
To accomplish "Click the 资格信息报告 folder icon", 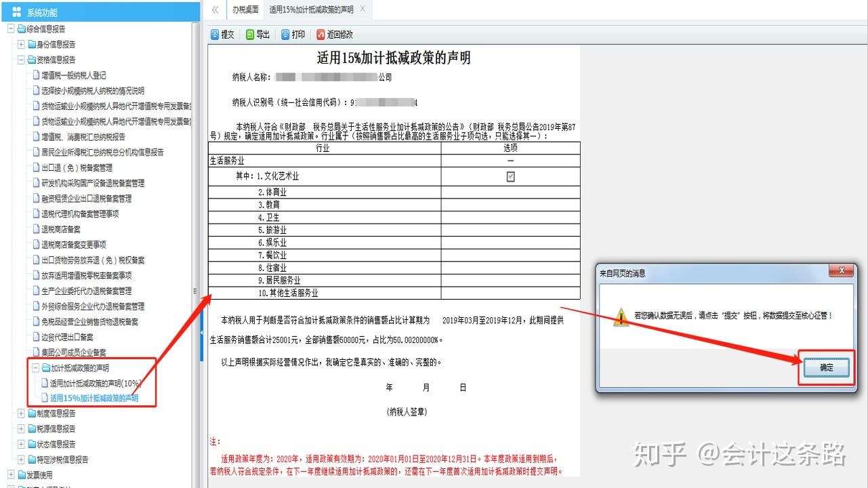I will 32,60.
